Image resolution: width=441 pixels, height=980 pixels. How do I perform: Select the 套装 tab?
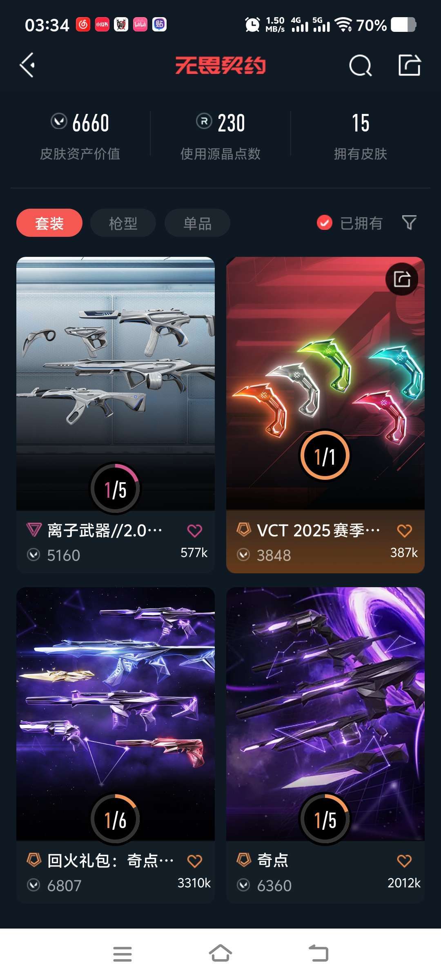[x=49, y=223]
